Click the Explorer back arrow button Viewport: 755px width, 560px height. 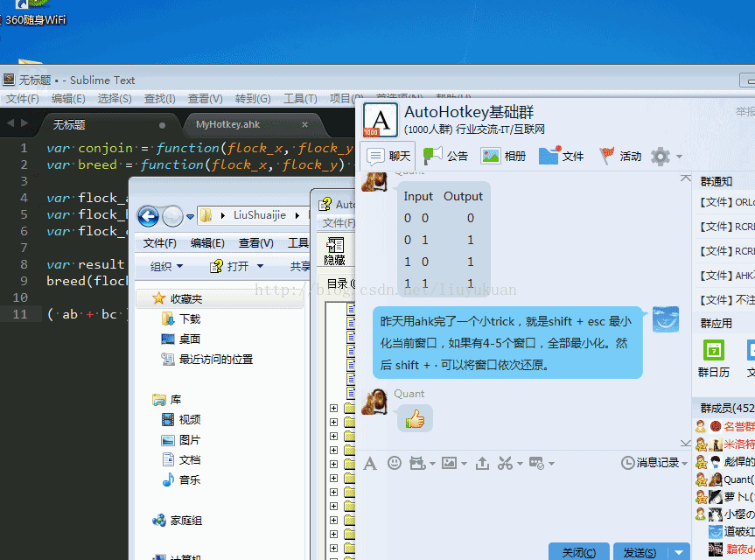pyautogui.click(x=149, y=216)
